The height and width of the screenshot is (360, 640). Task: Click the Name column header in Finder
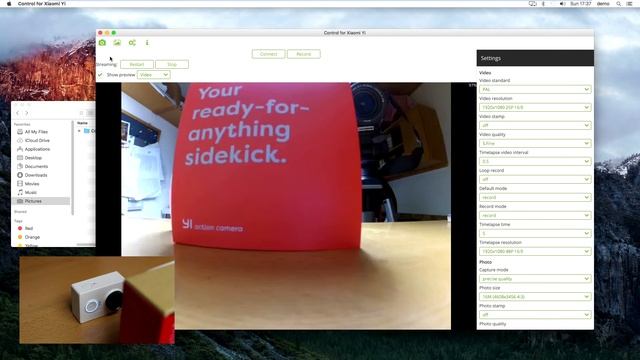82,122
